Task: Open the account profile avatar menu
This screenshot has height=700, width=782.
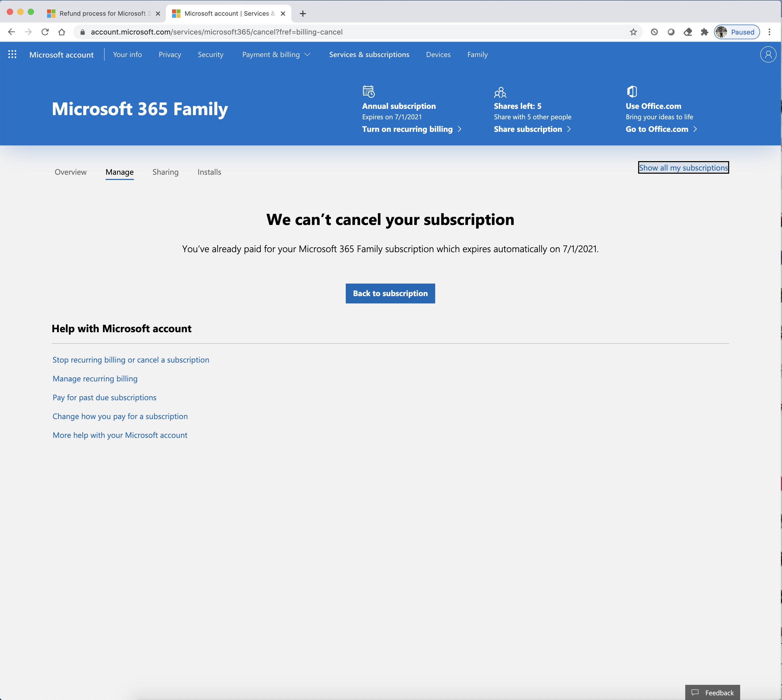Action: [x=768, y=55]
